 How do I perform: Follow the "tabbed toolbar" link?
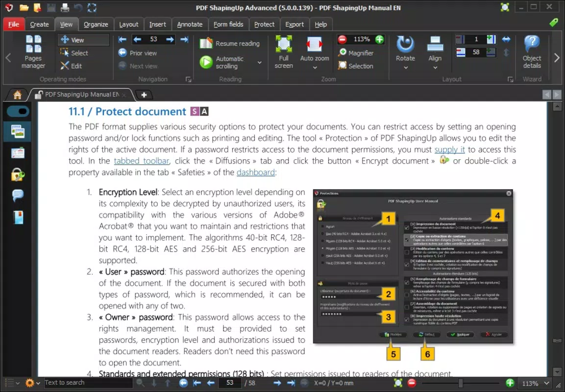[x=142, y=161]
